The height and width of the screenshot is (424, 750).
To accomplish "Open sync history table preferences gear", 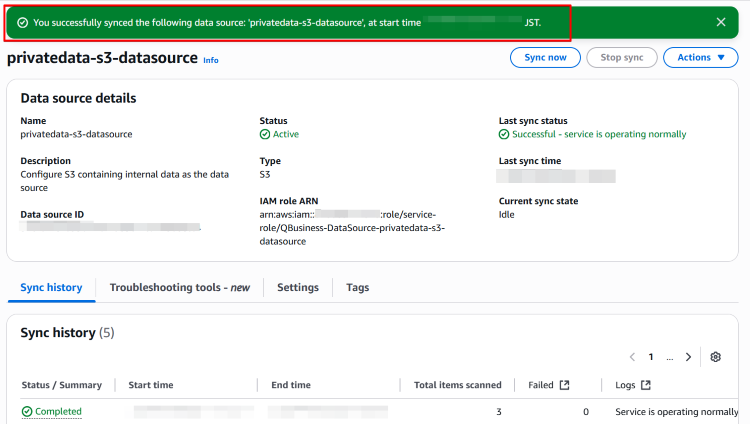I will pyautogui.click(x=716, y=357).
